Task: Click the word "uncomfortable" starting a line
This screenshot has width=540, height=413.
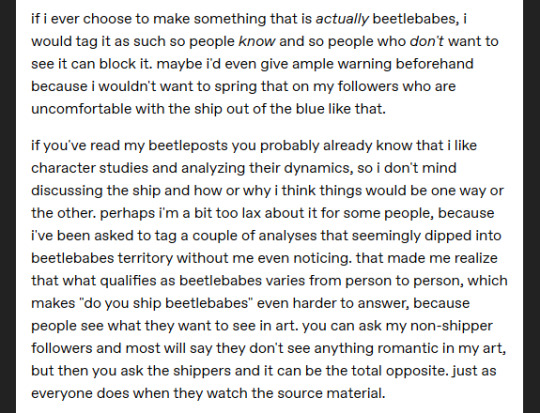Action: coord(81,109)
